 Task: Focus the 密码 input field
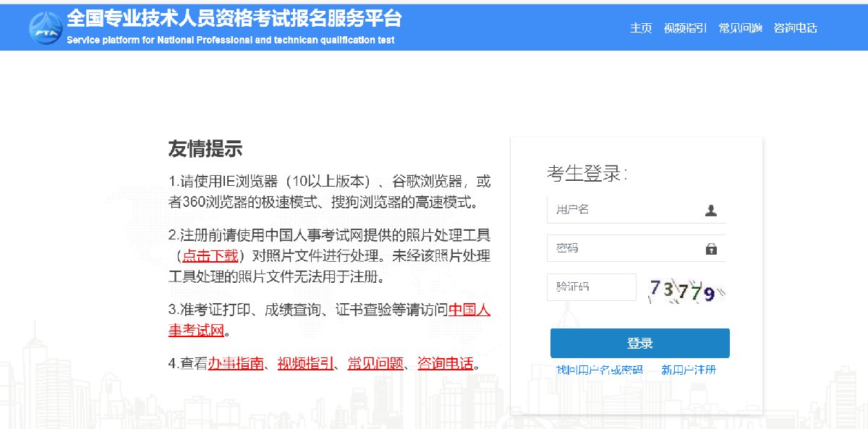636,248
